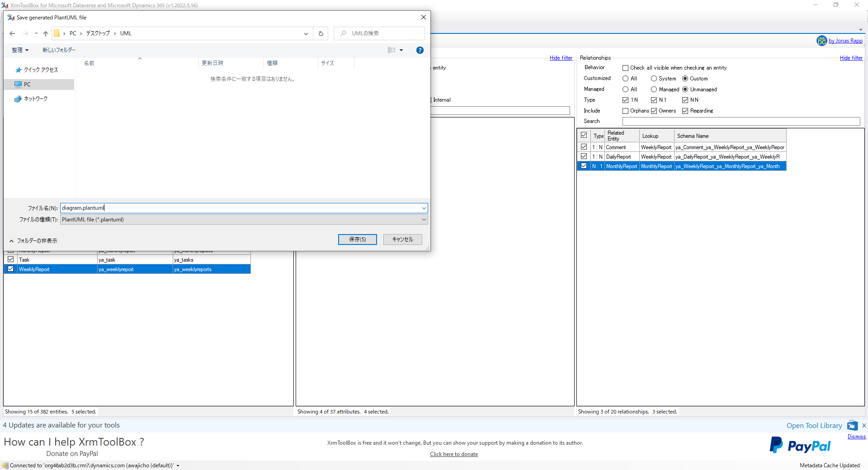This screenshot has width=868, height=470.
Task: Select Customized Custom radio button
Action: click(x=685, y=79)
